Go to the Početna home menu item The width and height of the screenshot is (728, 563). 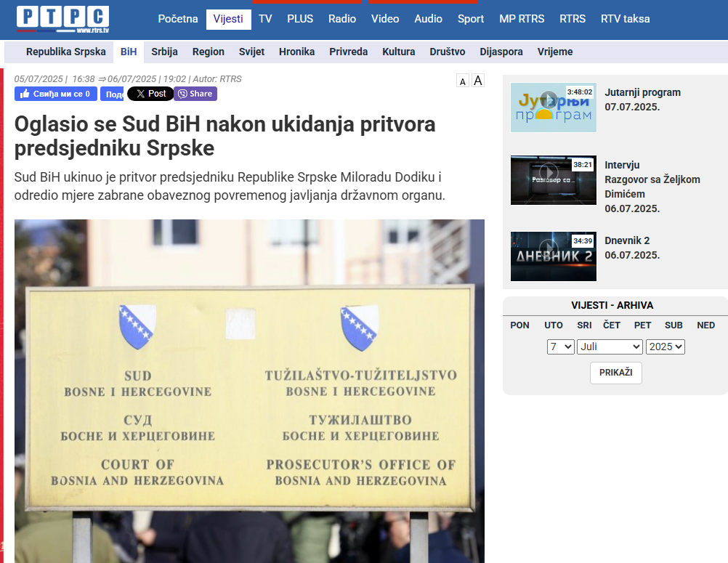click(x=178, y=19)
